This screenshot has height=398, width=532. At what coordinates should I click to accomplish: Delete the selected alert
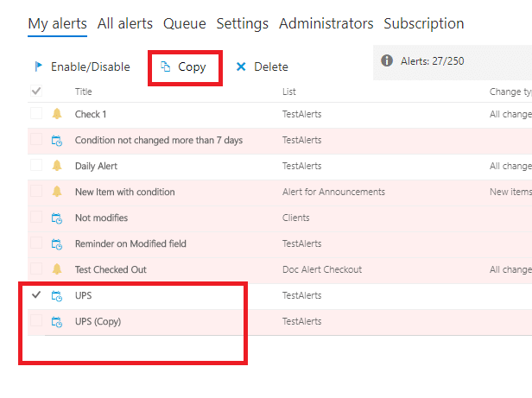(262, 66)
